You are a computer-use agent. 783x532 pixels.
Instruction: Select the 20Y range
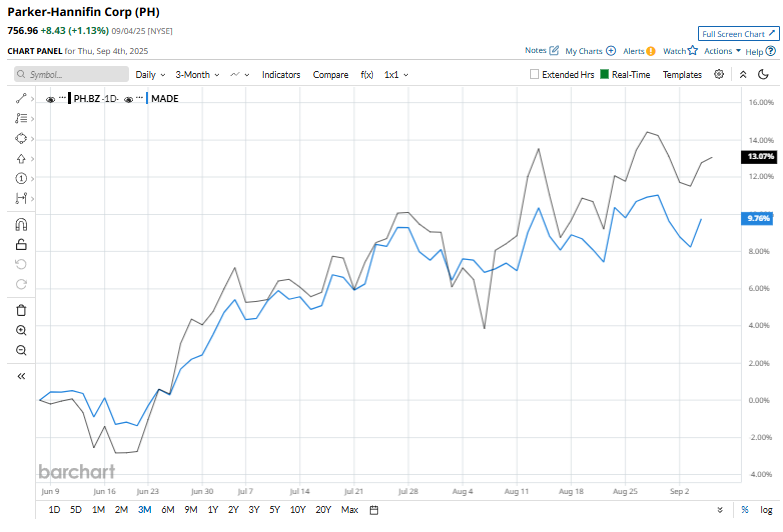pos(323,510)
